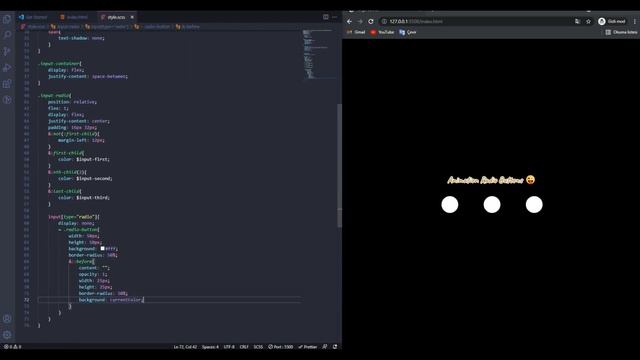Click the Port : 5500 Live Server status
This screenshot has width=640, height=360.
point(280,347)
